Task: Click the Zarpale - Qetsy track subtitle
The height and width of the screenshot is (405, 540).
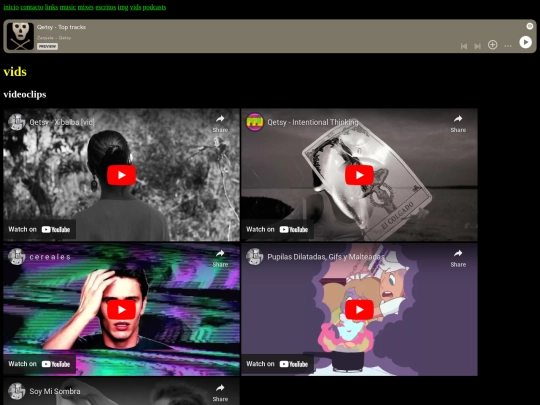Action: coord(54,38)
